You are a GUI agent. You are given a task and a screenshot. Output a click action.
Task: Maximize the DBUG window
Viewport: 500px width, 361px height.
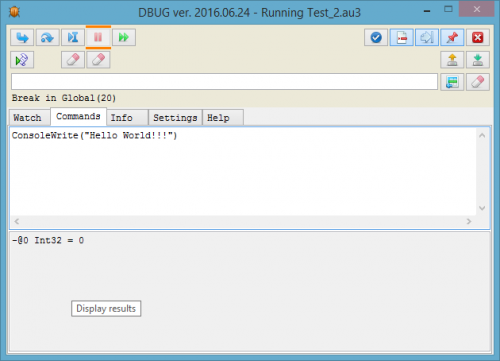(448, 9)
